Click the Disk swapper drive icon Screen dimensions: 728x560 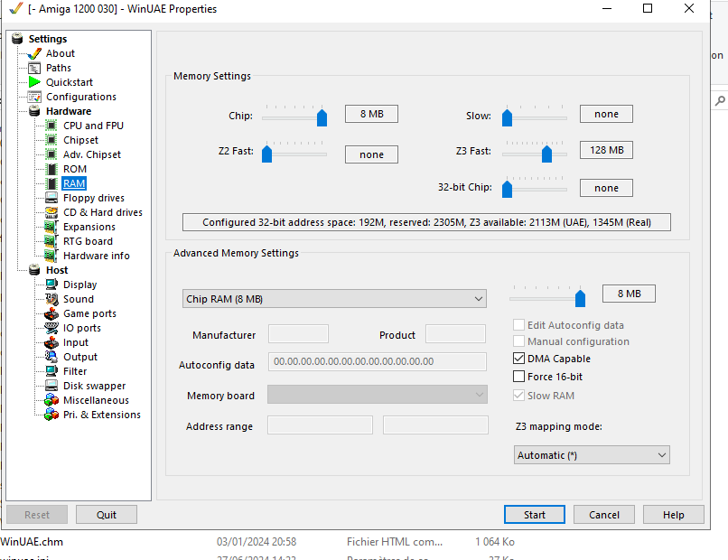(x=51, y=386)
